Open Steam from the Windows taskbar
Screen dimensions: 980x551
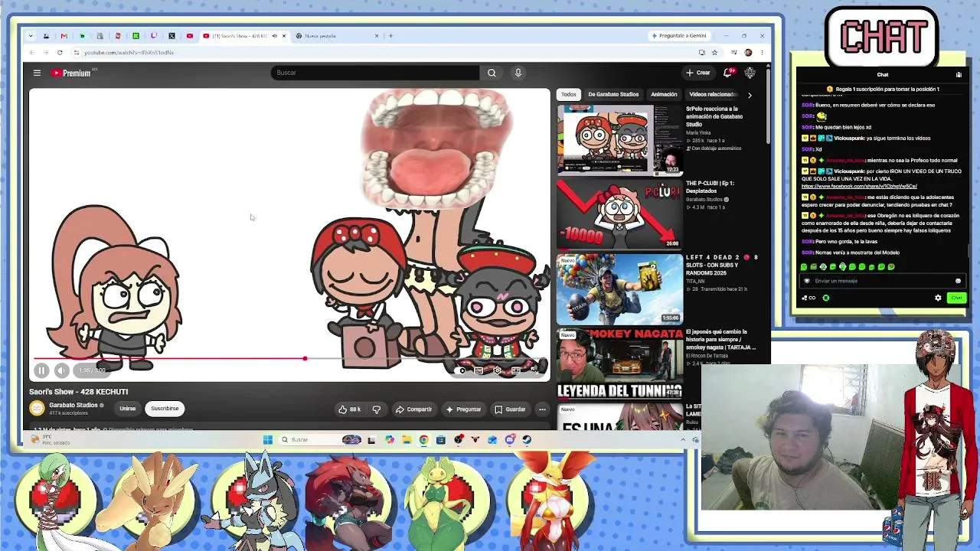pos(527,440)
